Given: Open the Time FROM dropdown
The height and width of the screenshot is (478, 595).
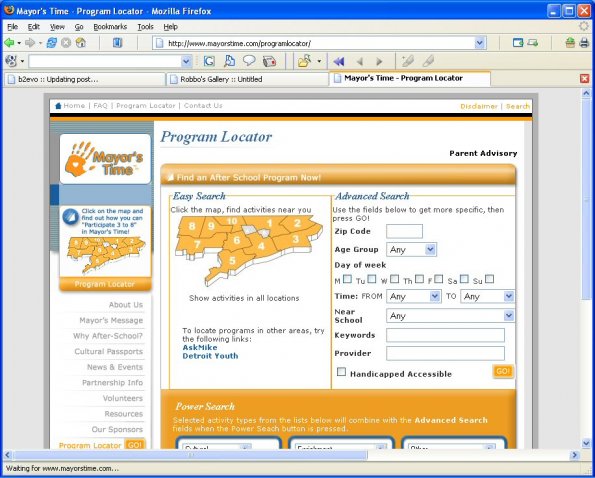Looking at the screenshot, I should click(414, 296).
